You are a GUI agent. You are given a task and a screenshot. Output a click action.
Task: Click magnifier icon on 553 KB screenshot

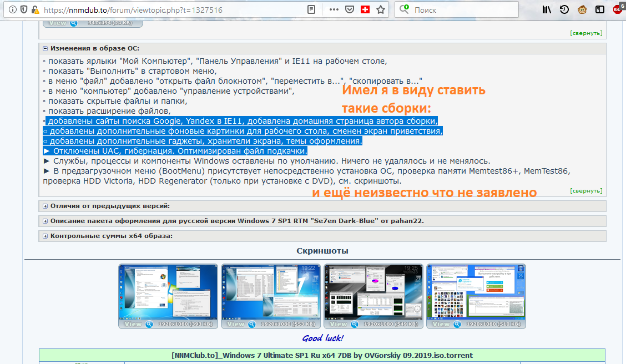pyautogui.click(x=252, y=324)
